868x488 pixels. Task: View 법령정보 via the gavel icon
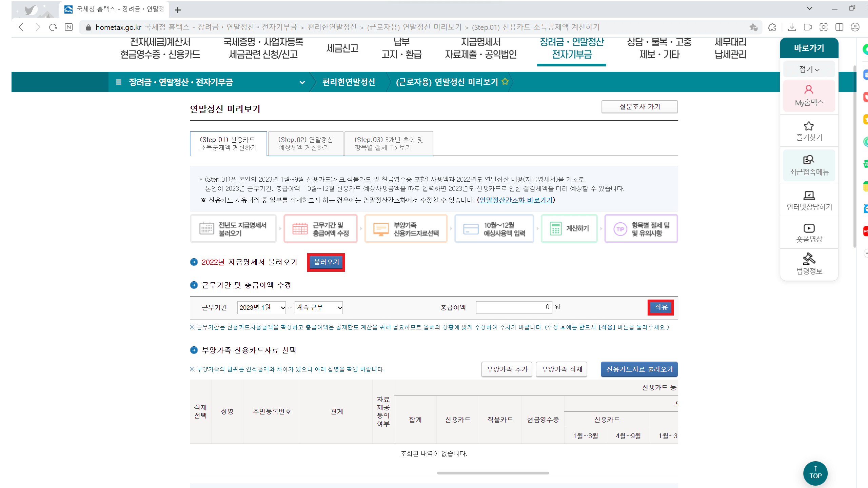point(809,264)
